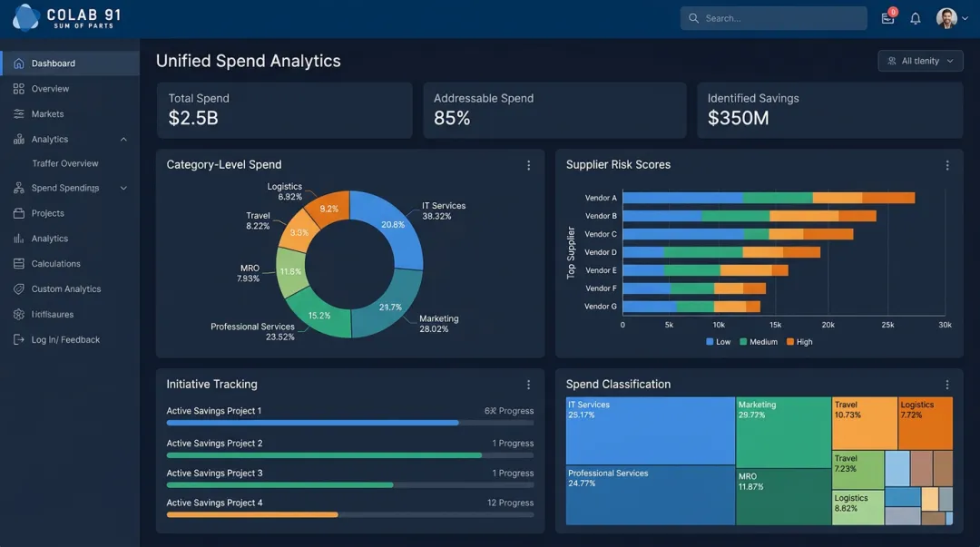This screenshot has width=980, height=547.
Task: Toggle the Low legend swatch
Action: 710,342
